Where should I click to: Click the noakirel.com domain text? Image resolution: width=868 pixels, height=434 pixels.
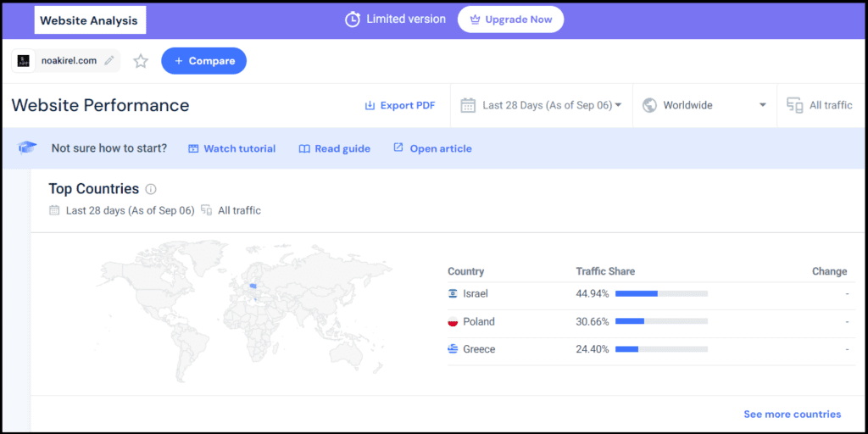pos(69,61)
